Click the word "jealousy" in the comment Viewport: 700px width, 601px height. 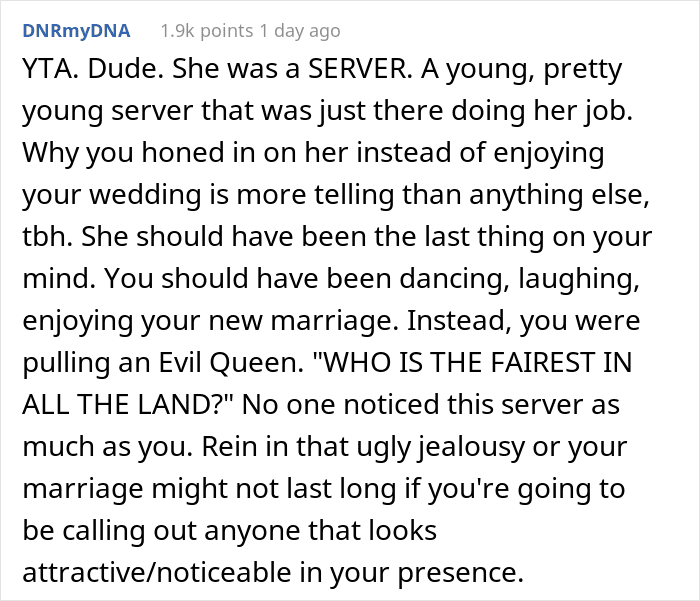[471, 447]
